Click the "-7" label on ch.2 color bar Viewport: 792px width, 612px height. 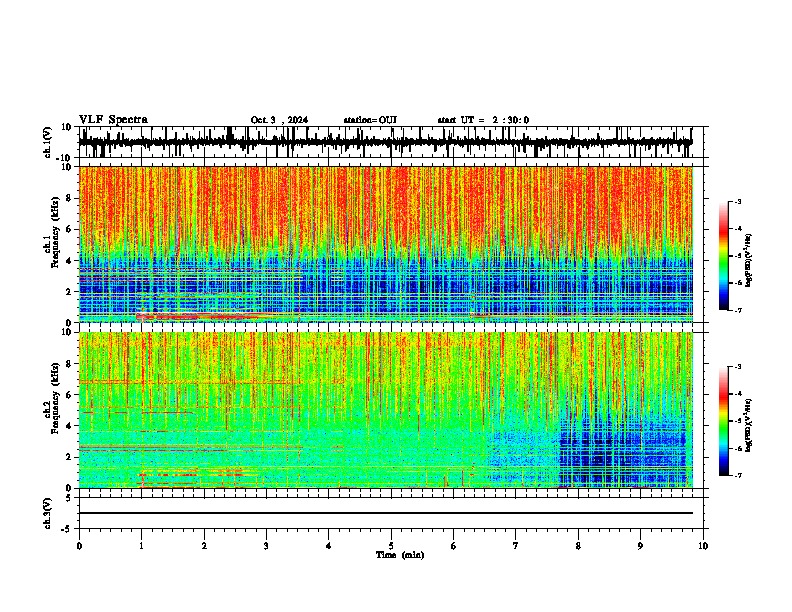click(x=737, y=475)
